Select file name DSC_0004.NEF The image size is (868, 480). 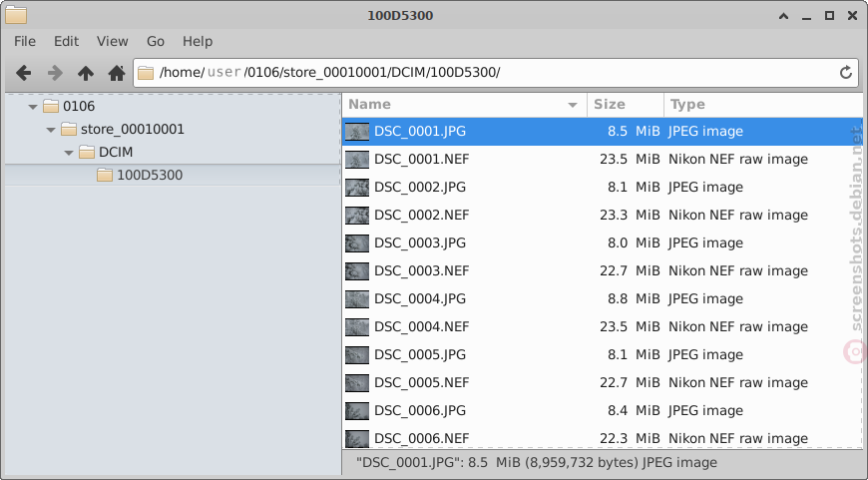pos(422,327)
